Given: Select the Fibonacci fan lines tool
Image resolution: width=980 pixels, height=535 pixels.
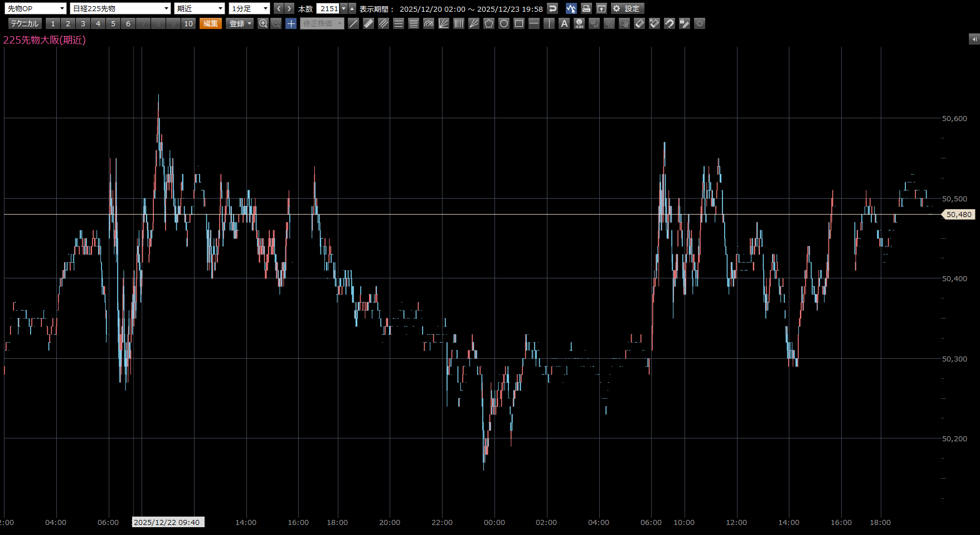Looking at the screenshot, I should (444, 23).
